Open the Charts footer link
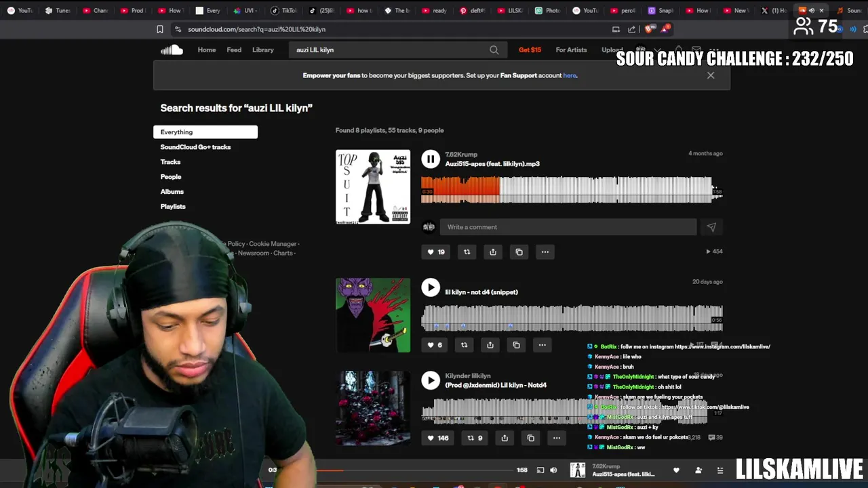This screenshot has width=868, height=488. coord(283,253)
